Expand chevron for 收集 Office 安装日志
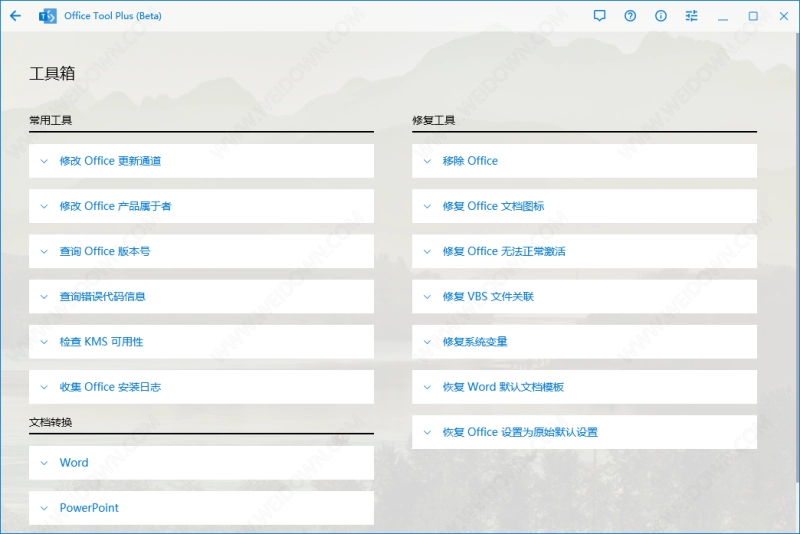Viewport: 800px width, 534px height. click(x=44, y=387)
